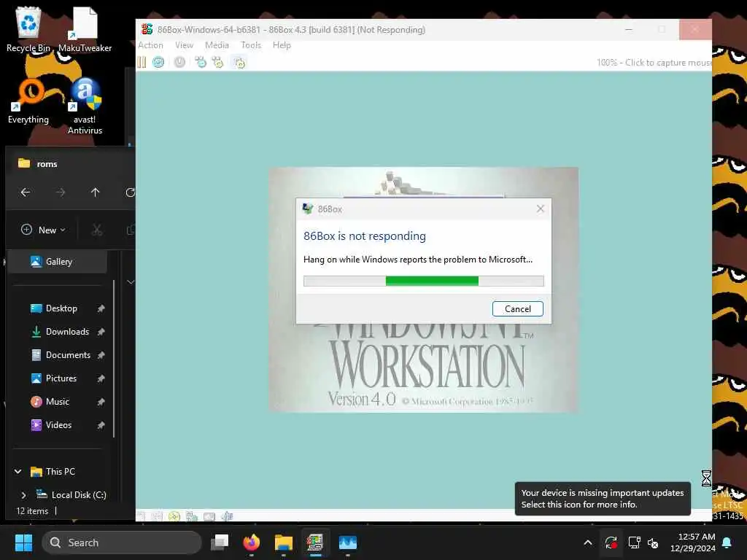Image resolution: width=747 pixels, height=560 pixels.
Task: Open Pictures in Explorer quick access
Action: (61, 378)
